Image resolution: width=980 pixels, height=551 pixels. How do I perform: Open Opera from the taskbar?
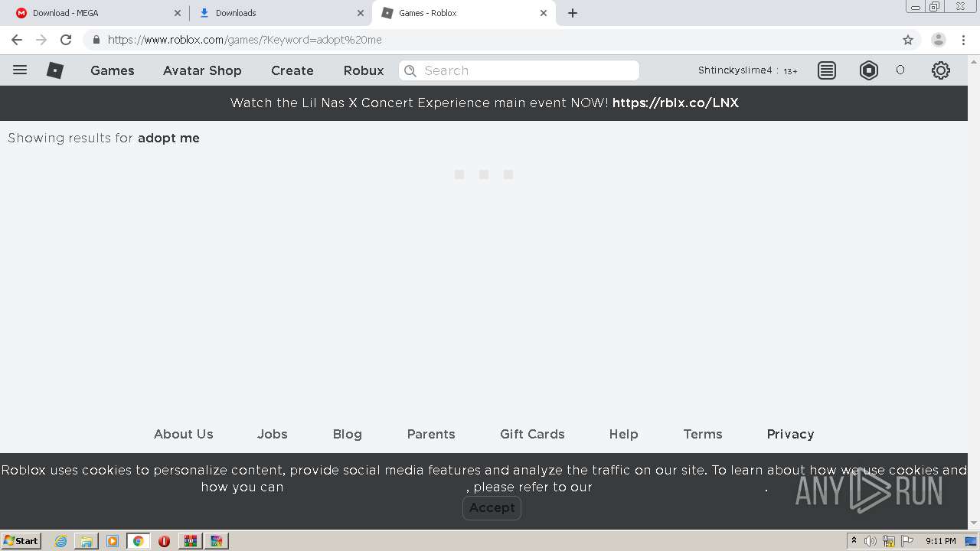(164, 541)
